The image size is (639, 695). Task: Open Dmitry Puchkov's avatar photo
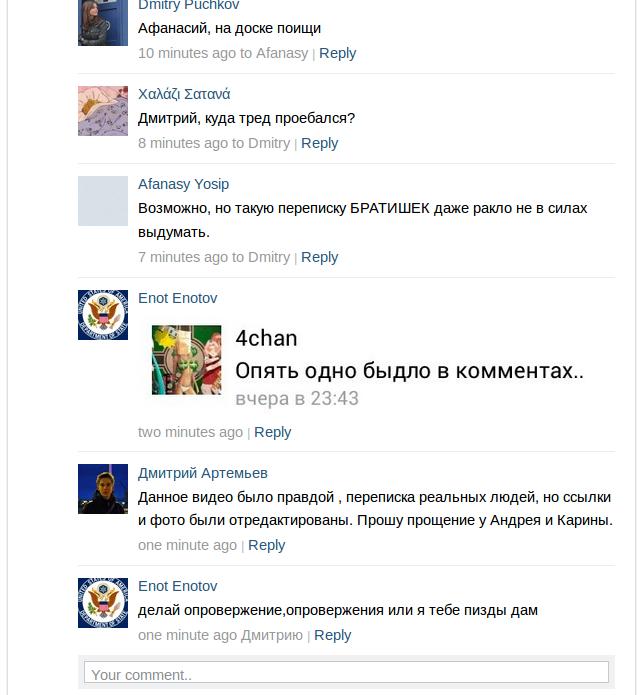click(x=103, y=23)
